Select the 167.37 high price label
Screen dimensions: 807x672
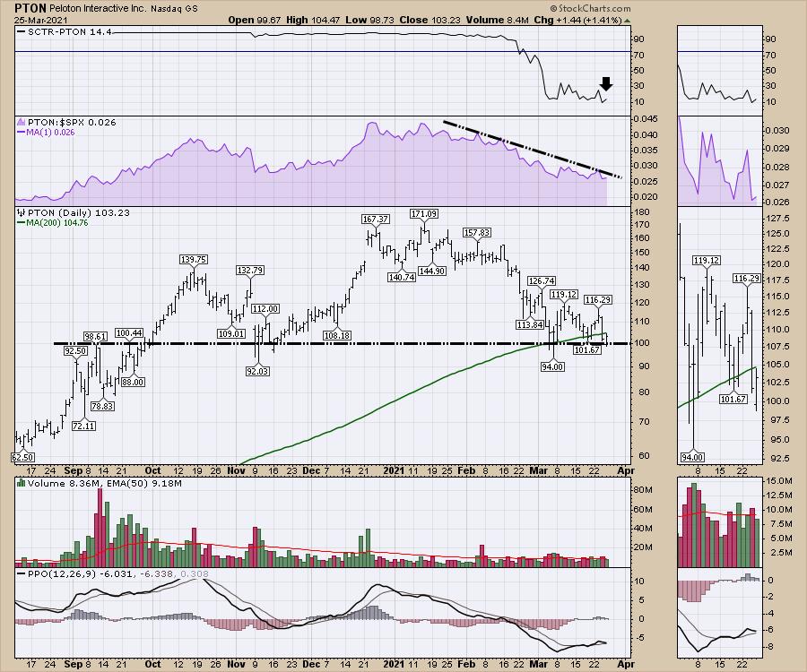point(376,219)
